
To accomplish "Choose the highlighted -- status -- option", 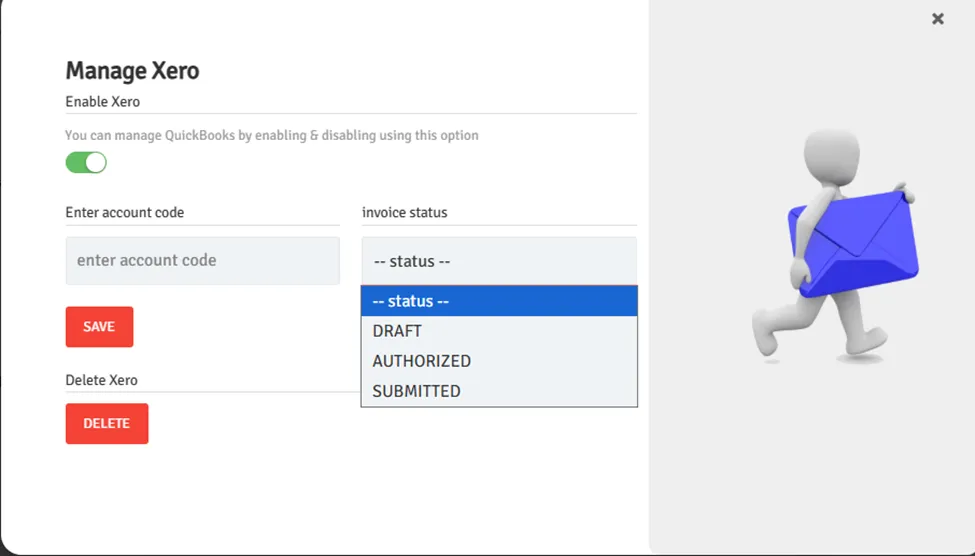I will (499, 301).
